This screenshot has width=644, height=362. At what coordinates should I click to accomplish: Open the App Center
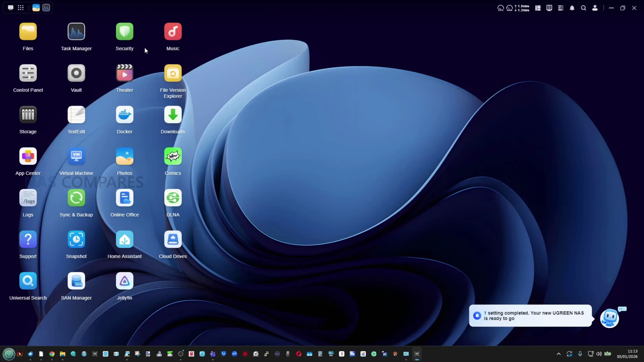pos(28,156)
